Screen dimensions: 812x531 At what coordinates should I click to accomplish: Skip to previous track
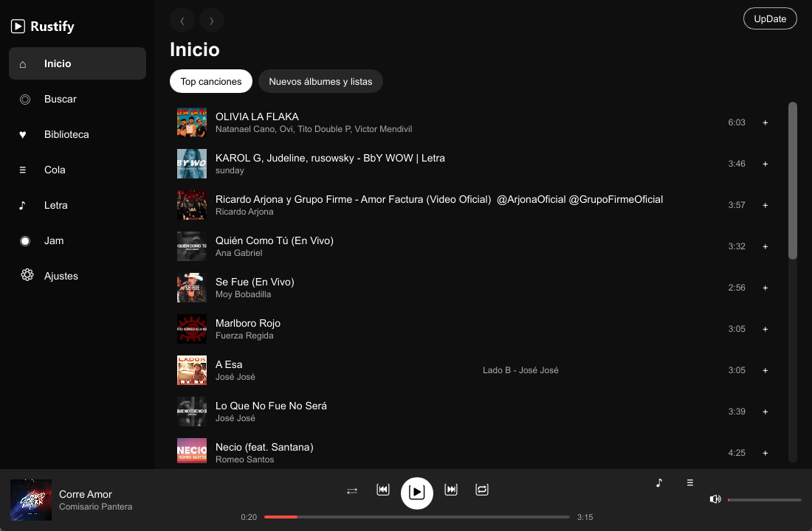[383, 490]
